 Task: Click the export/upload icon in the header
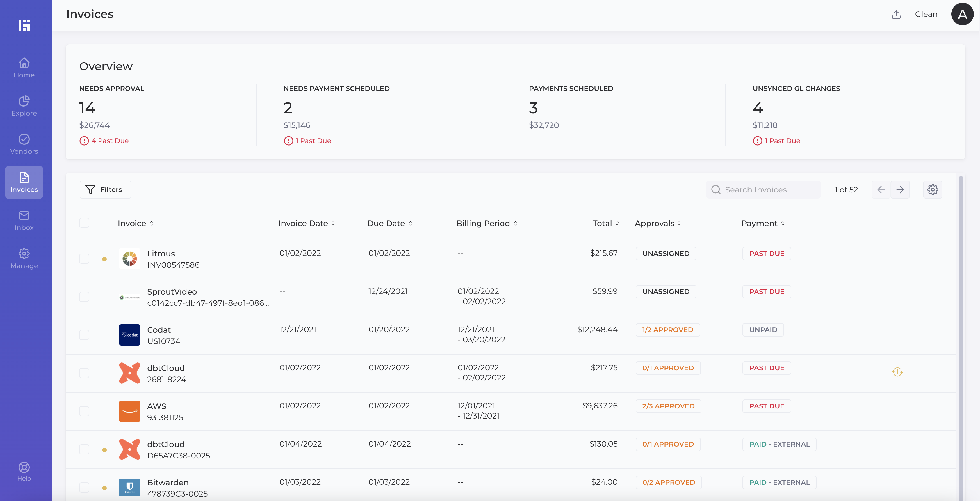[896, 14]
